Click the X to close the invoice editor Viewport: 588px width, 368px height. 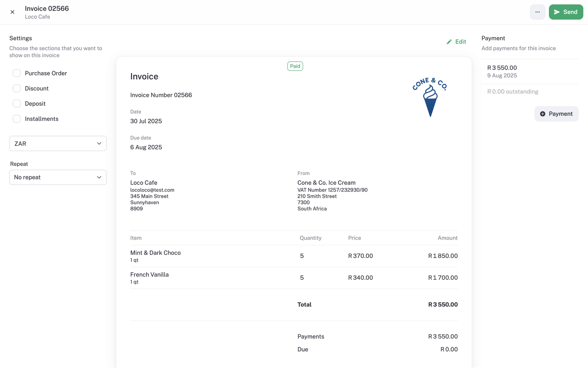click(12, 12)
